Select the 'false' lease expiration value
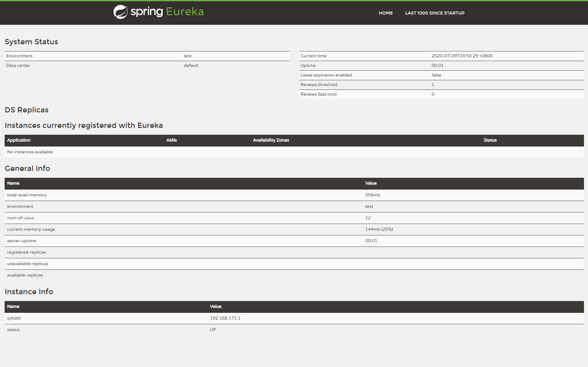This screenshot has width=588, height=367. coord(436,75)
